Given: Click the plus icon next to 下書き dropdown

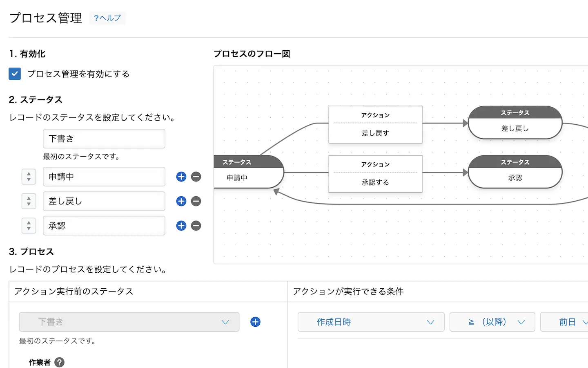Looking at the screenshot, I should tap(255, 322).
